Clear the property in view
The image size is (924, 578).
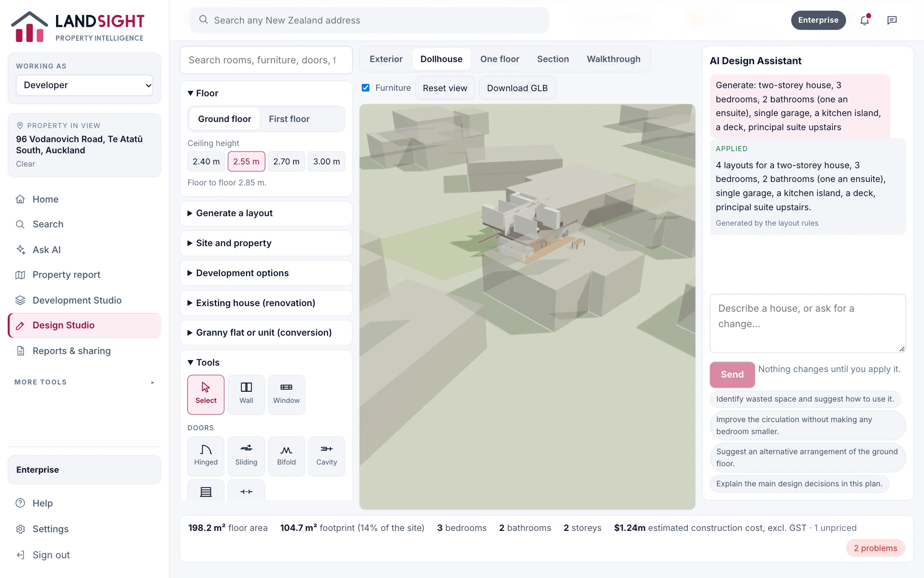tap(26, 164)
